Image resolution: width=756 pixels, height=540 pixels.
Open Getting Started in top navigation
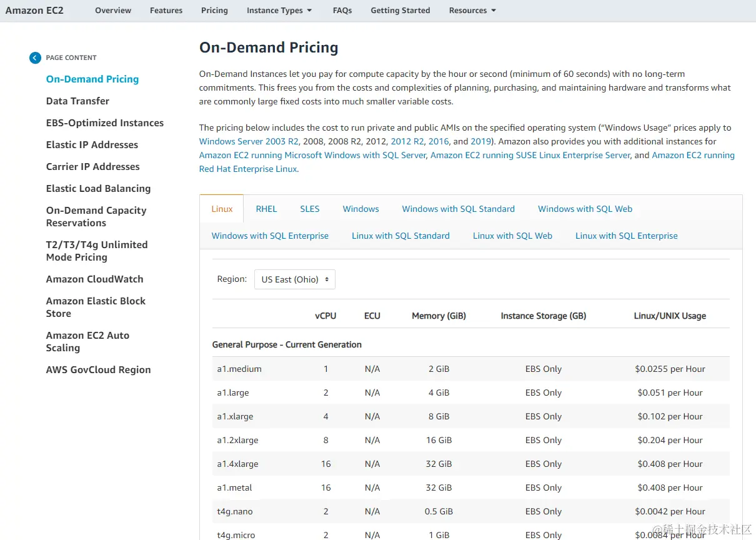pyautogui.click(x=400, y=11)
